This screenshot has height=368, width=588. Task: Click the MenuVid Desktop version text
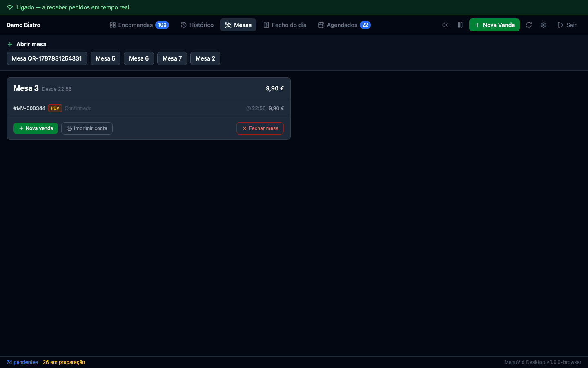pyautogui.click(x=543, y=362)
